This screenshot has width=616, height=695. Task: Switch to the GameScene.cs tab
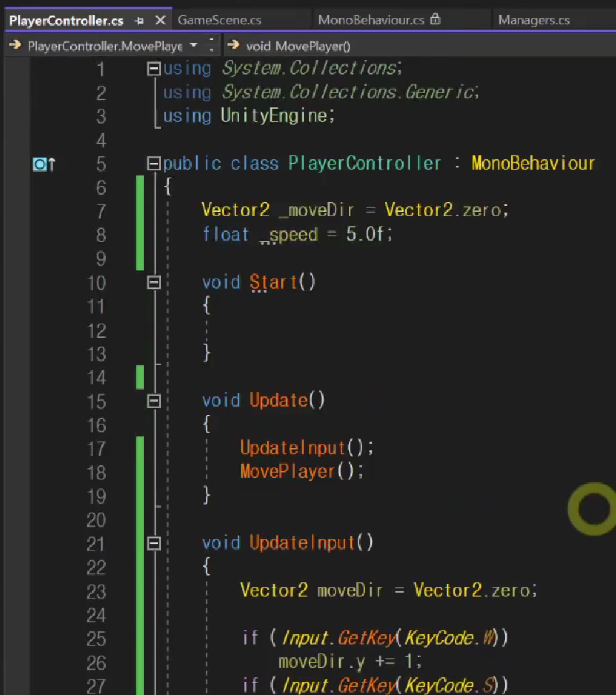click(220, 20)
